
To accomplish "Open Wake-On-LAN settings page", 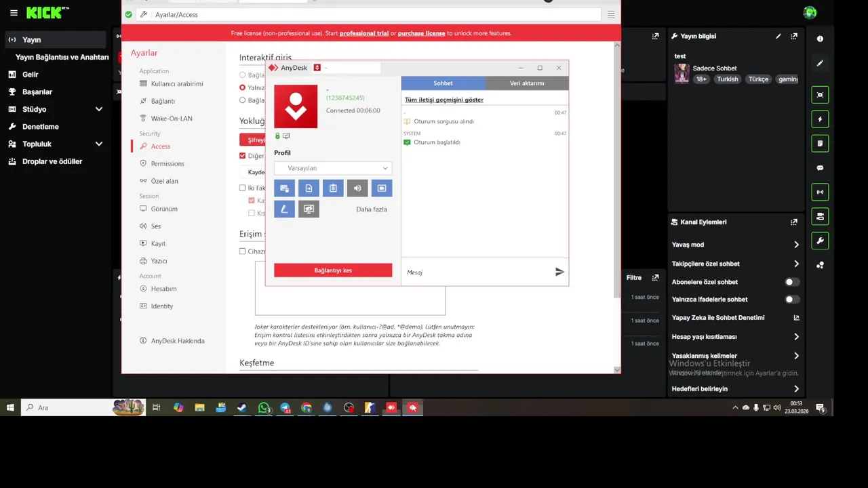I will [172, 119].
